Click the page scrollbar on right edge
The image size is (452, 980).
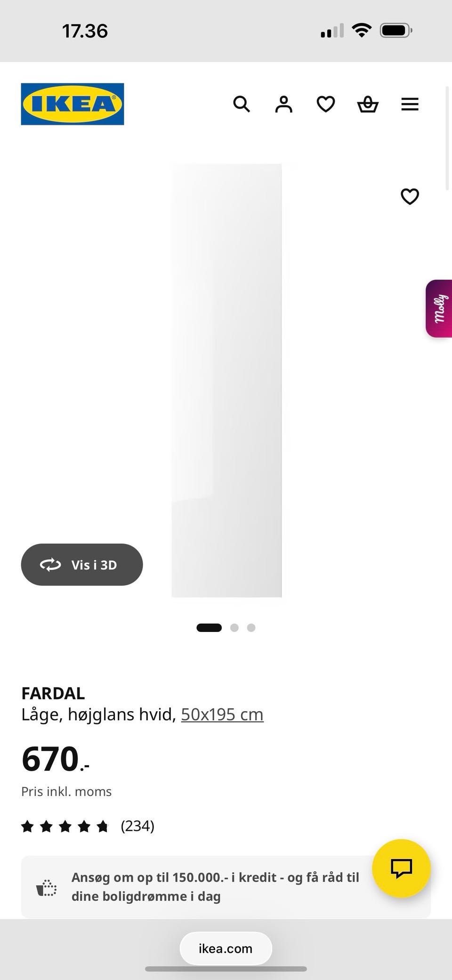pyautogui.click(x=447, y=138)
